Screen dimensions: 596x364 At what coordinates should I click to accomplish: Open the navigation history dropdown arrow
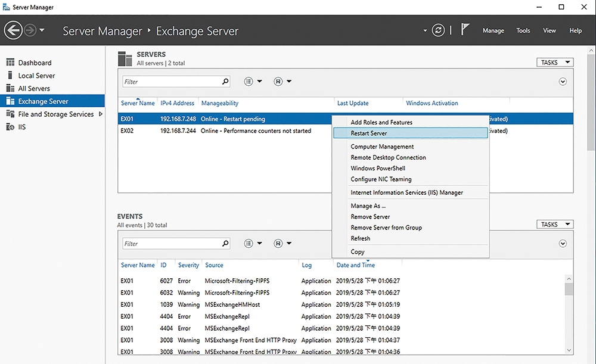[42, 30]
